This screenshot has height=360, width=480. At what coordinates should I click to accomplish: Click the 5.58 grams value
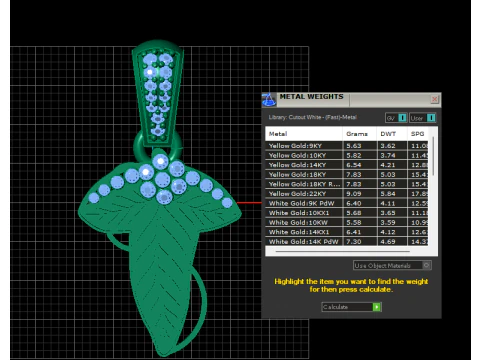[x=354, y=222]
